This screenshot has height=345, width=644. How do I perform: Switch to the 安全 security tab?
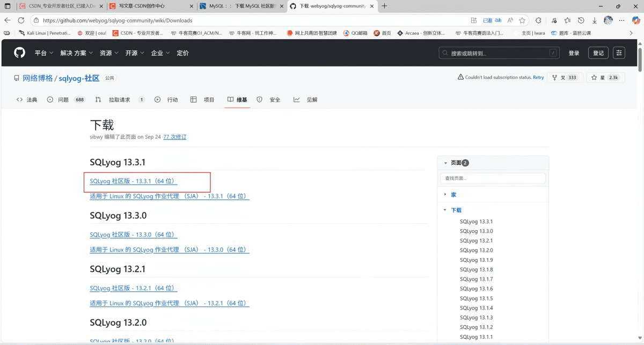click(x=268, y=100)
